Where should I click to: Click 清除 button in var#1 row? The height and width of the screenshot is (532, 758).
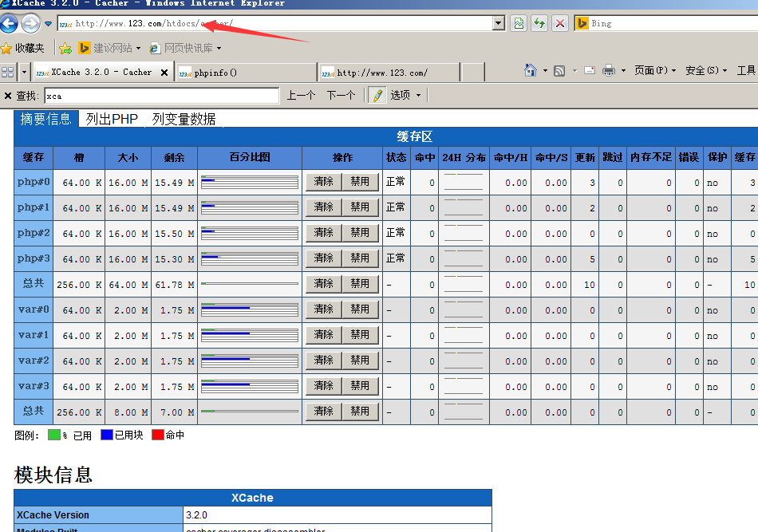(x=324, y=335)
